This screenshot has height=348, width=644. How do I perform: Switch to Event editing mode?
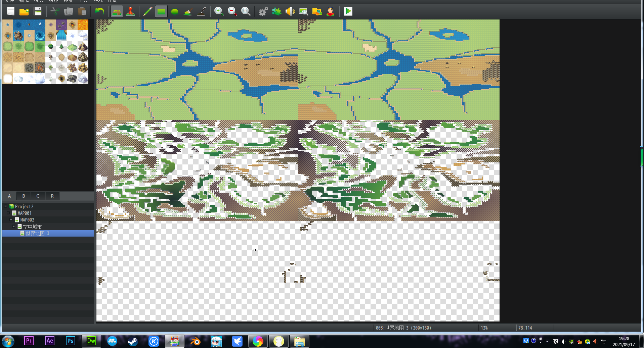click(130, 11)
